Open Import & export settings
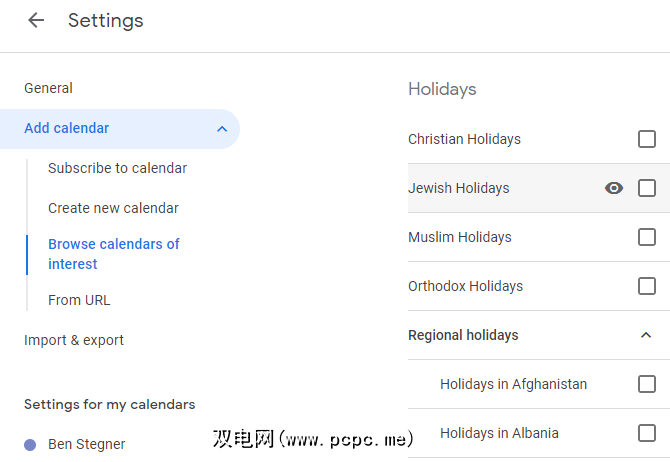 click(74, 340)
